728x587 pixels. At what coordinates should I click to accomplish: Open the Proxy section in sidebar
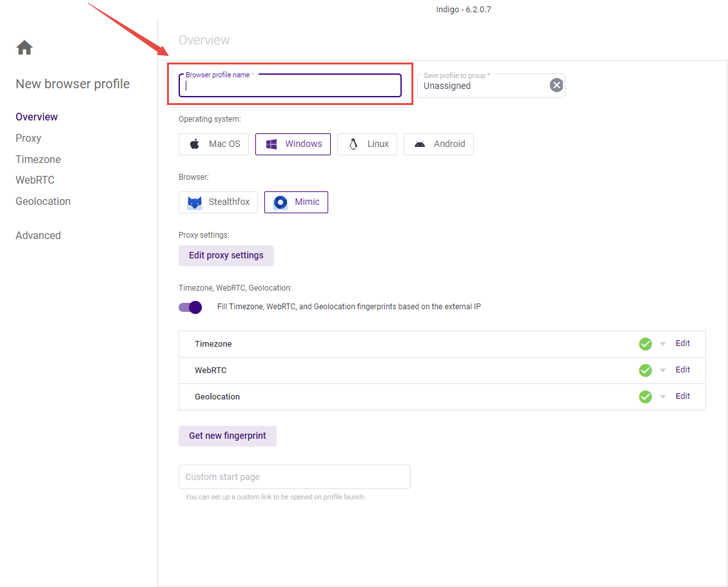(x=28, y=138)
